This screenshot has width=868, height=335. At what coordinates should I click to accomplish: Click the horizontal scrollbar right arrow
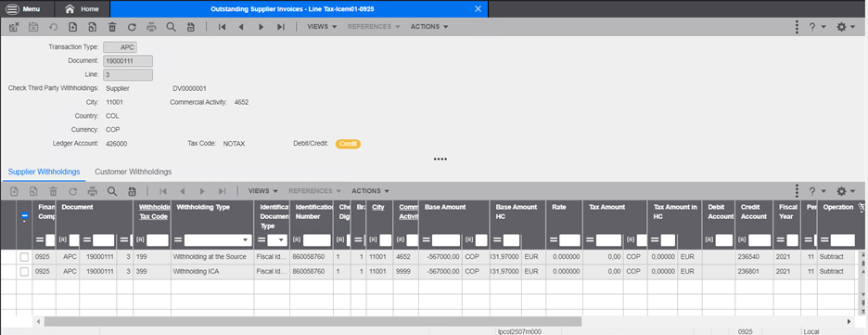(x=849, y=321)
